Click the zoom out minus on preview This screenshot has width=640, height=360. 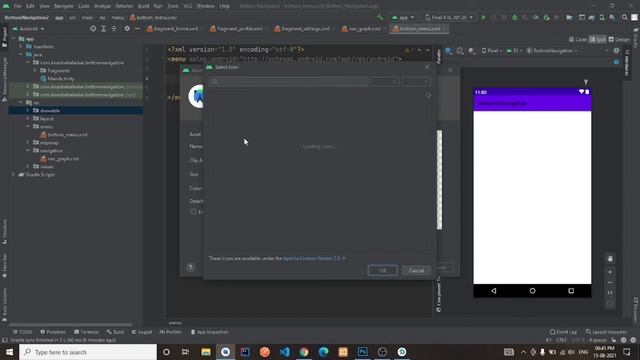coord(610,282)
